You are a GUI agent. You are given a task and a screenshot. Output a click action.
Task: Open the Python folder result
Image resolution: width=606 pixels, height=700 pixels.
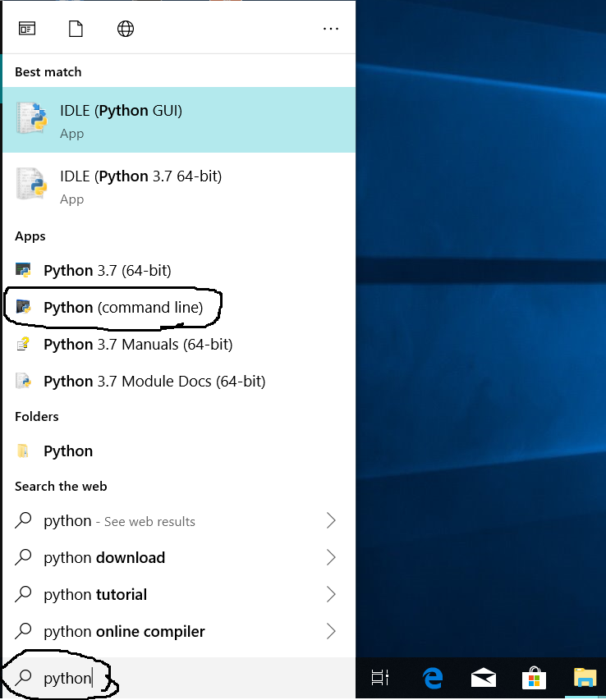[x=179, y=451]
